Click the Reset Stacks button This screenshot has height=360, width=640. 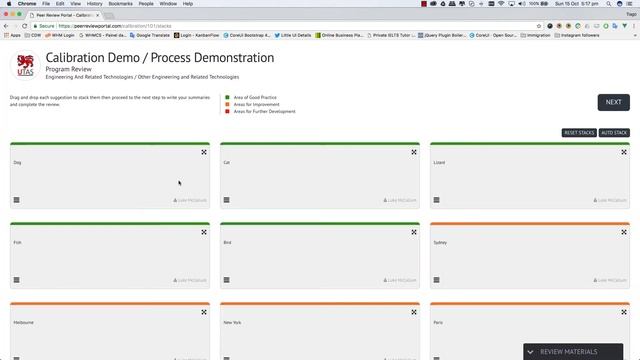pyautogui.click(x=579, y=133)
